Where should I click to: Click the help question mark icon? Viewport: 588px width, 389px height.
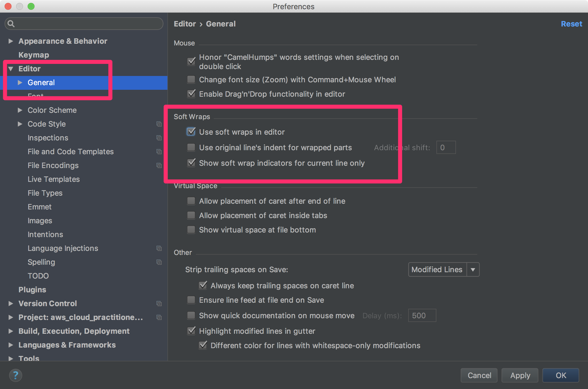pos(16,375)
